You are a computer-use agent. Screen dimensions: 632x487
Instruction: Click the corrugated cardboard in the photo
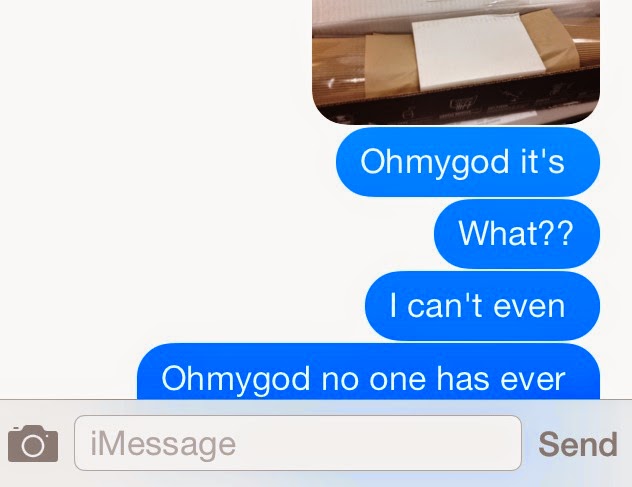[338, 69]
